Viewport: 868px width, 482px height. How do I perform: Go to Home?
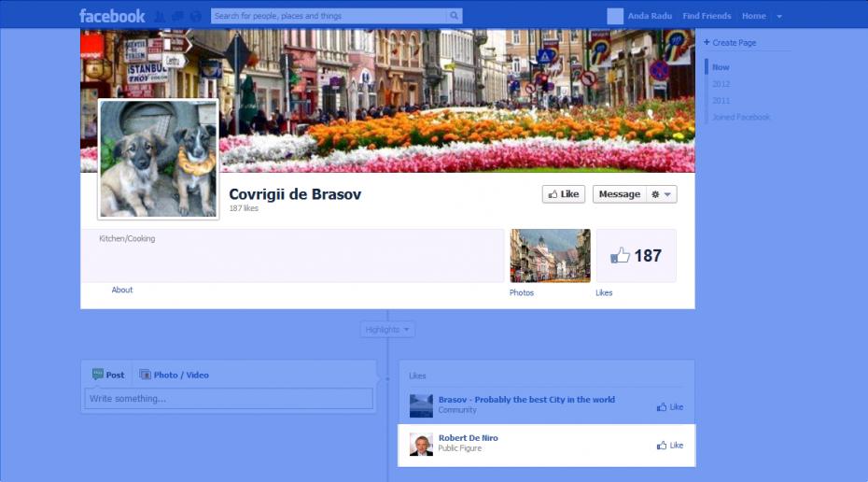(x=754, y=16)
